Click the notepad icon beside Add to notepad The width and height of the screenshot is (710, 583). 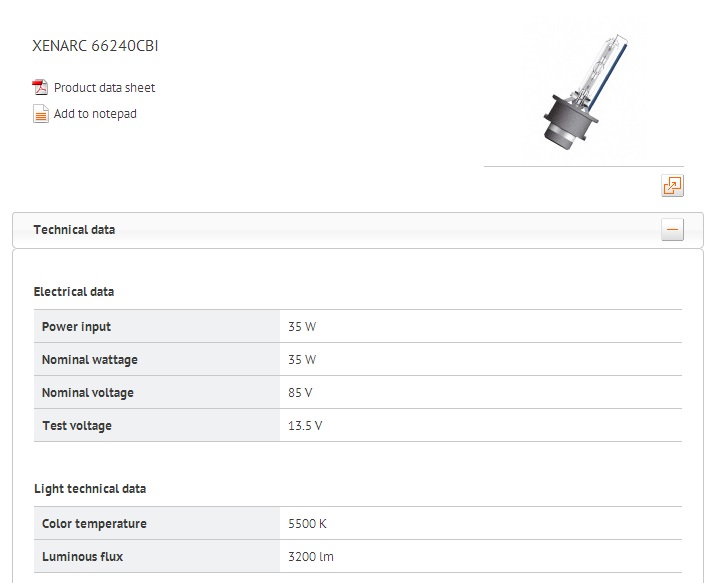coord(40,114)
